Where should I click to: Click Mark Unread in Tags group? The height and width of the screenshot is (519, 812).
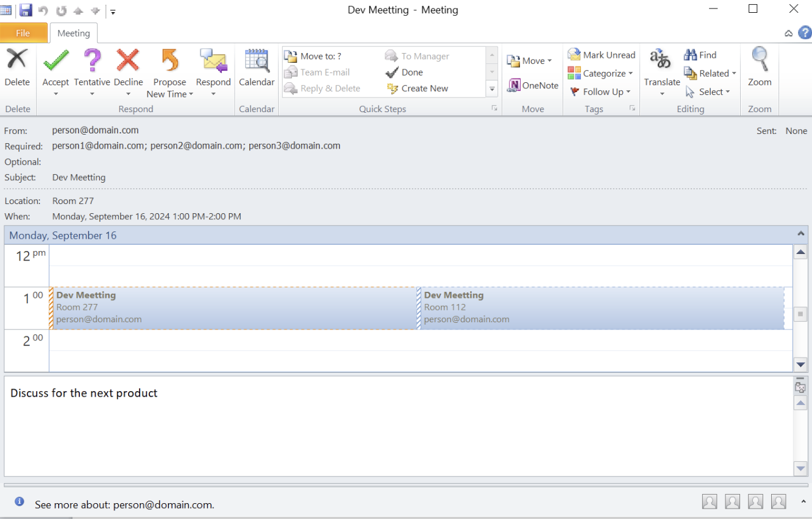(x=602, y=55)
